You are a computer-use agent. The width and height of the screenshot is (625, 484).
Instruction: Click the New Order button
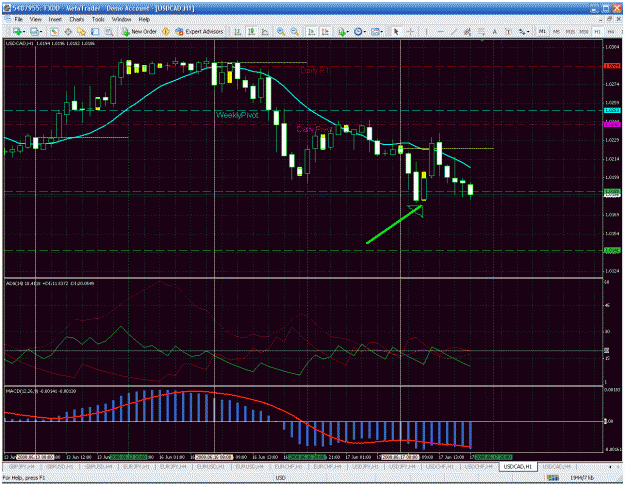pos(139,31)
